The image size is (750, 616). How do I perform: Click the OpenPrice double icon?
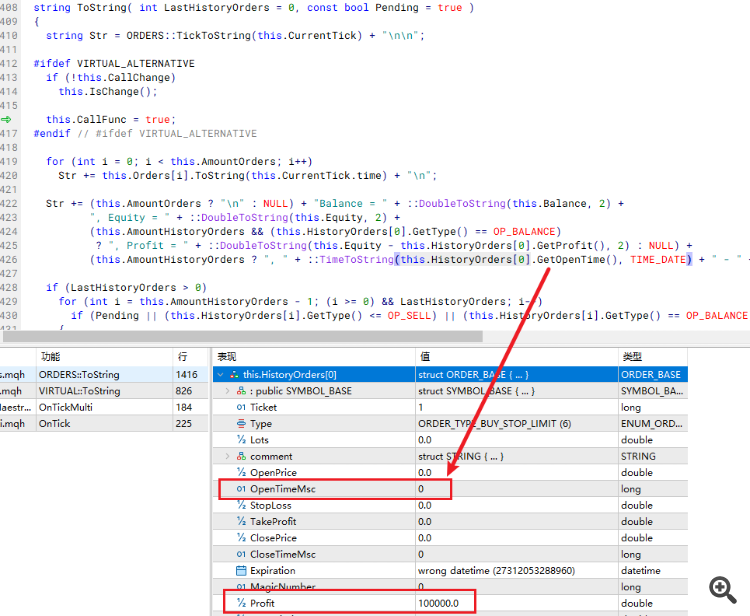tap(241, 473)
